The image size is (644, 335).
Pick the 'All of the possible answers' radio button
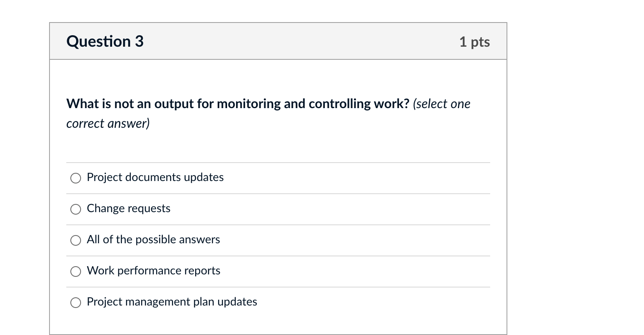coord(76,240)
